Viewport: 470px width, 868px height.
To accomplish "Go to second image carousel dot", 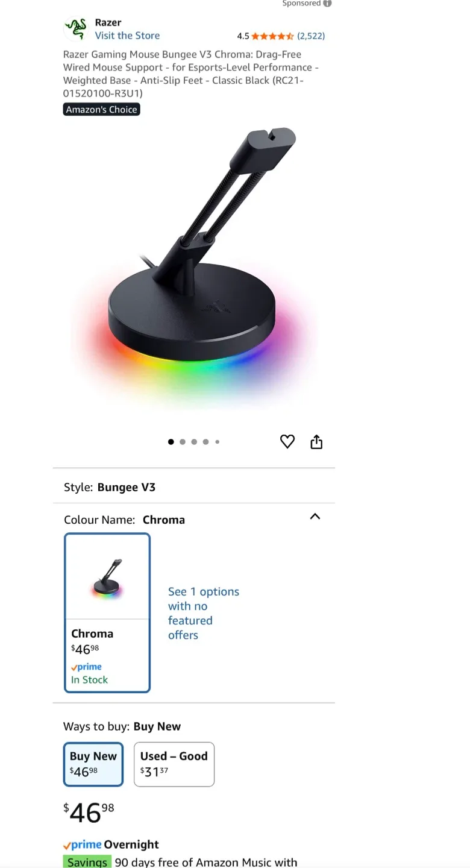I will tap(183, 442).
